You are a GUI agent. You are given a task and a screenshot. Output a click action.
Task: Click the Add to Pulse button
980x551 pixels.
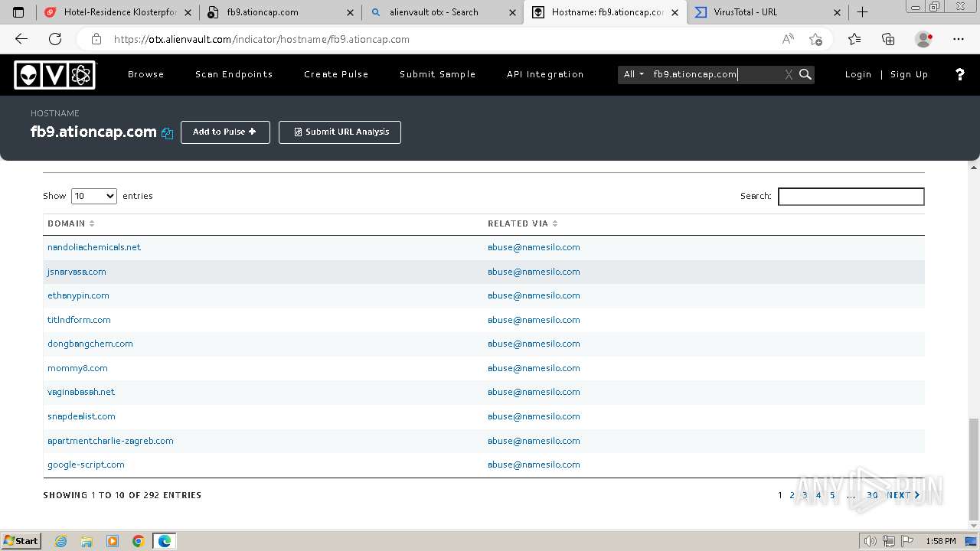click(x=225, y=132)
